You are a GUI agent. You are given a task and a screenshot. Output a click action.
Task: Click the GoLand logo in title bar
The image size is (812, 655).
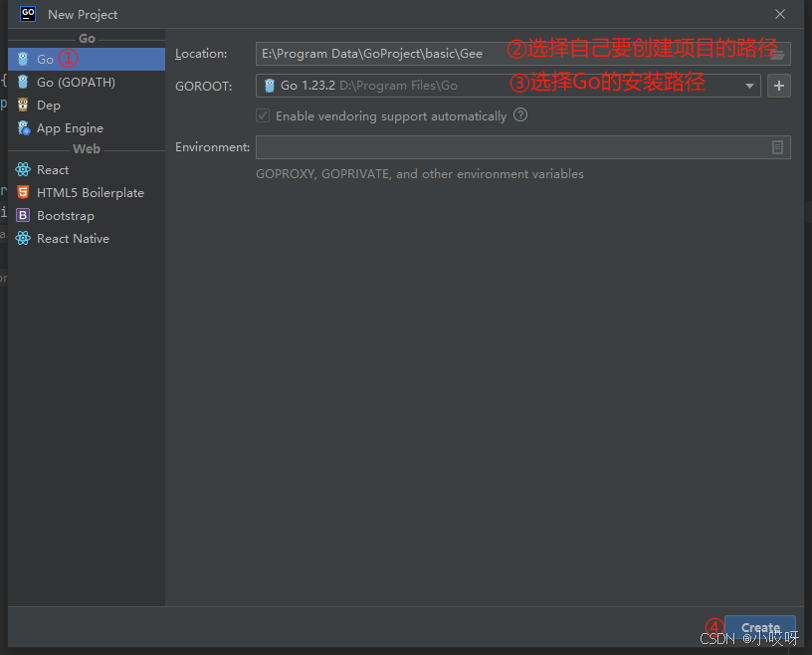28,14
